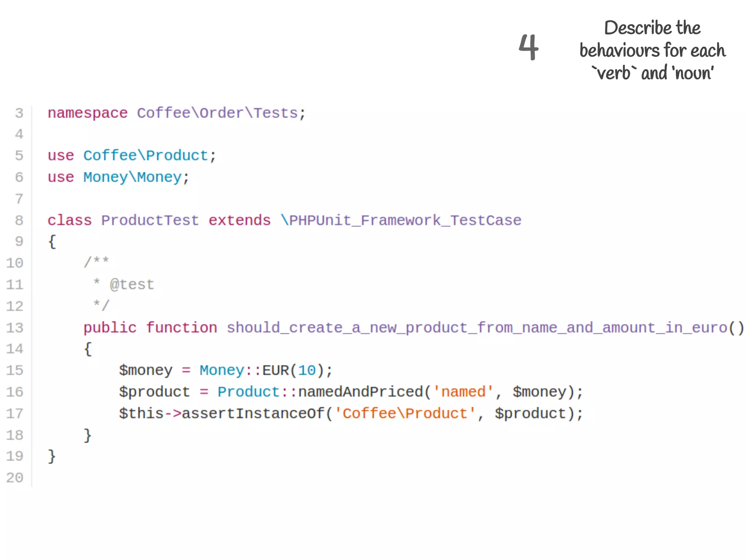This screenshot has width=747, height=560.
Task: Click the closing brace on line 19
Action: [x=52, y=456]
